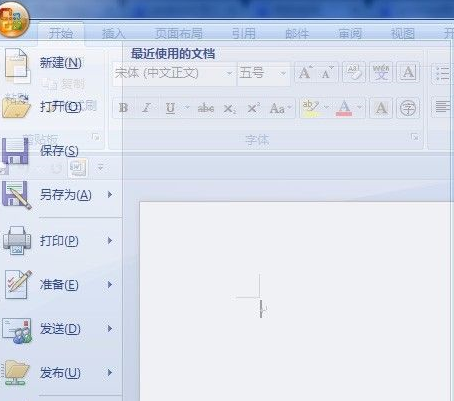454x401 pixels.
Task: Click the align text left icon
Action: pyautogui.click(x=443, y=107)
